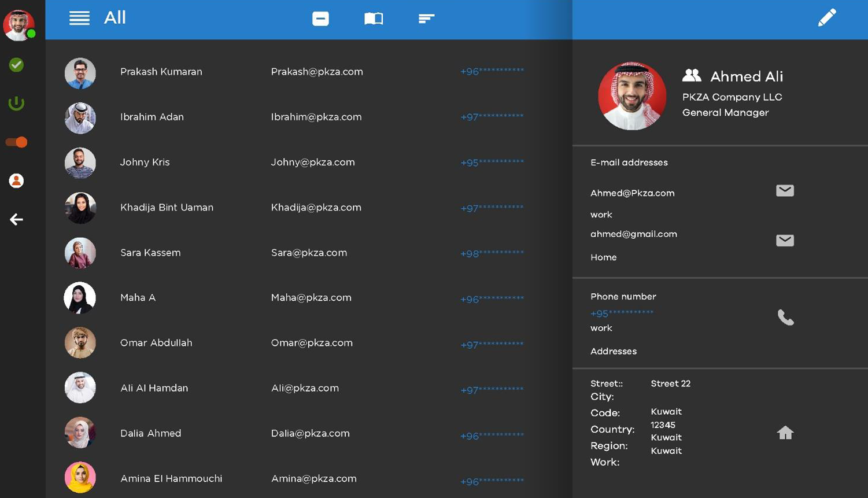The width and height of the screenshot is (868, 498).
Task: Click the back arrow in the sidebar
Action: [x=16, y=219]
